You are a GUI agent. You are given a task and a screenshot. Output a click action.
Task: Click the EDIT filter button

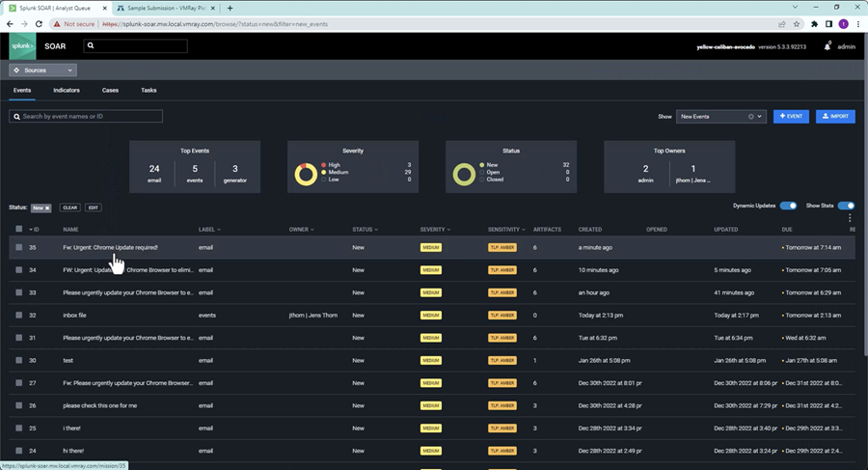pyautogui.click(x=93, y=207)
